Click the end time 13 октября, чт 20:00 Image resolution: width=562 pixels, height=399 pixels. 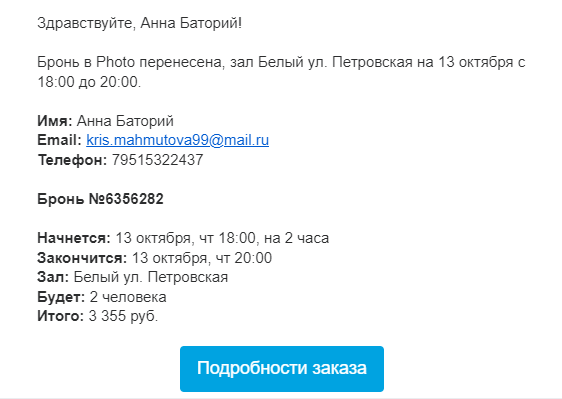[202, 258]
